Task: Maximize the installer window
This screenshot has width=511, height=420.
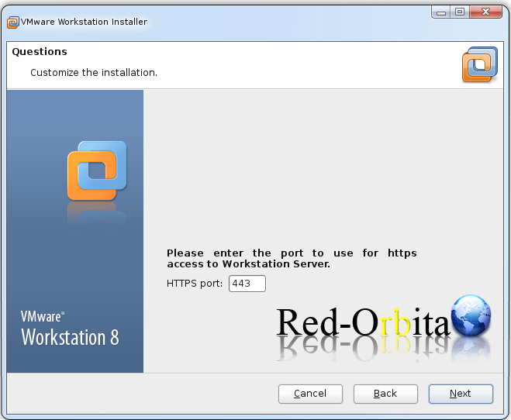Action: point(460,12)
